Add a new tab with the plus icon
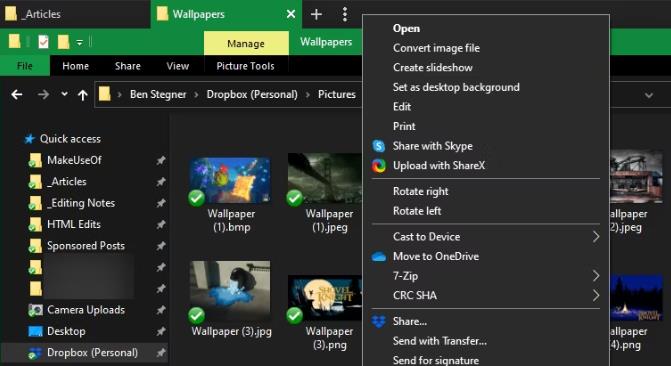The image size is (671, 366). pyautogui.click(x=316, y=15)
